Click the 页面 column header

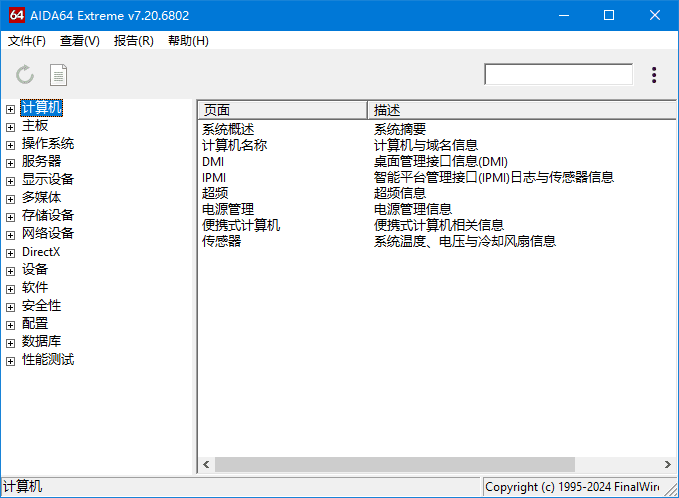tap(282, 109)
